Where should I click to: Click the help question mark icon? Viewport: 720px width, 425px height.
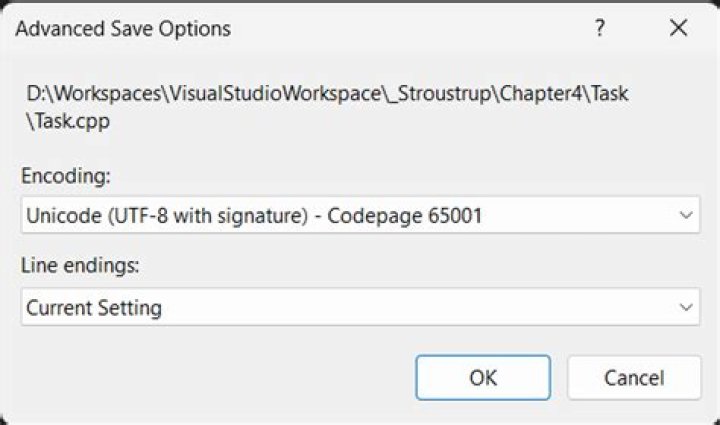click(599, 28)
